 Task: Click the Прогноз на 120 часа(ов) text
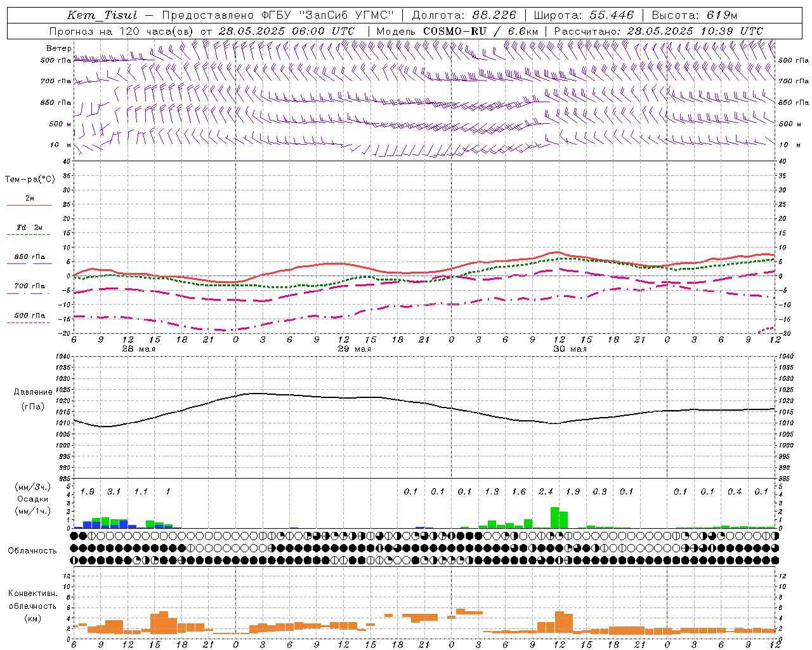(122, 31)
